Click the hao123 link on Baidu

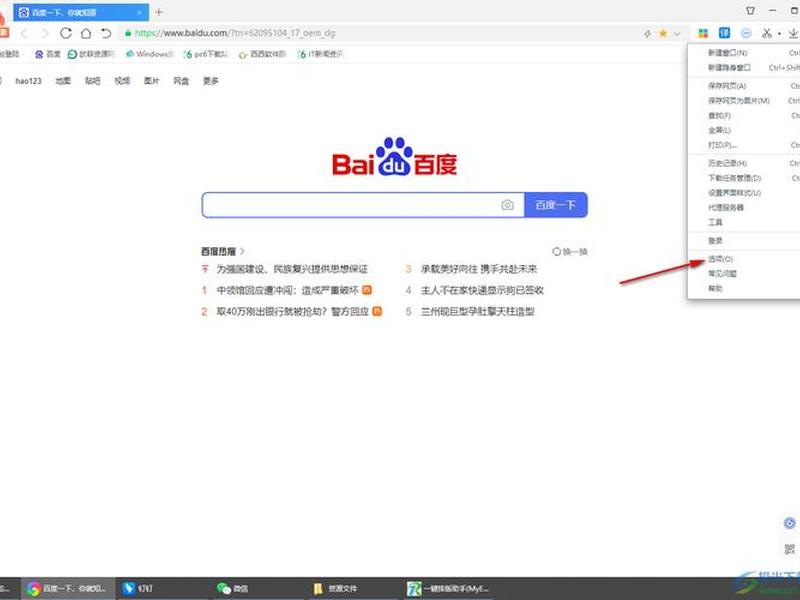tap(29, 81)
